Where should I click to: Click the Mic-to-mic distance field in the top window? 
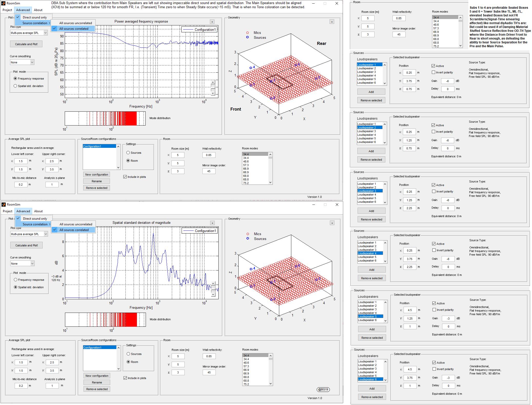click(x=21, y=185)
